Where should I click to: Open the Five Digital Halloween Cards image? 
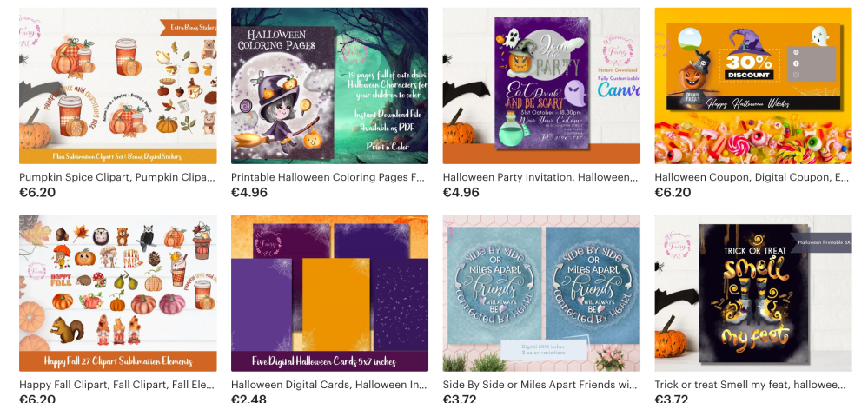[x=329, y=294]
